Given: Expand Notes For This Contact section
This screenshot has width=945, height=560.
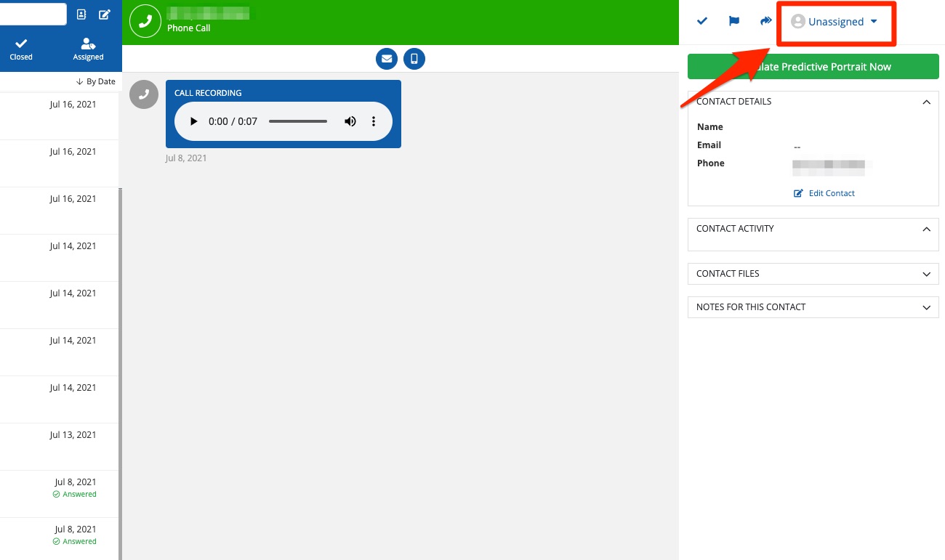Looking at the screenshot, I should (926, 307).
